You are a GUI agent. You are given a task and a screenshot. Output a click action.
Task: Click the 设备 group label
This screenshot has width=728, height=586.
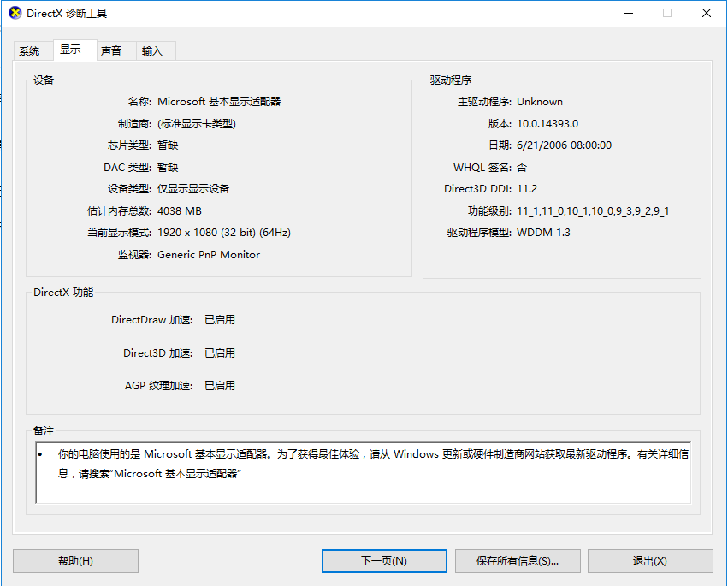[x=44, y=80]
